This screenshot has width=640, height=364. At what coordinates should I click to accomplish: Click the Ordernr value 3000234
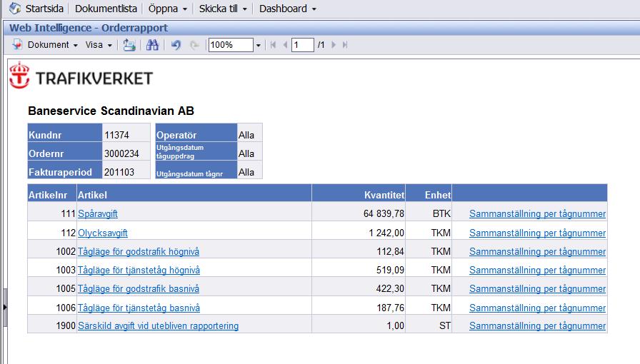121,153
